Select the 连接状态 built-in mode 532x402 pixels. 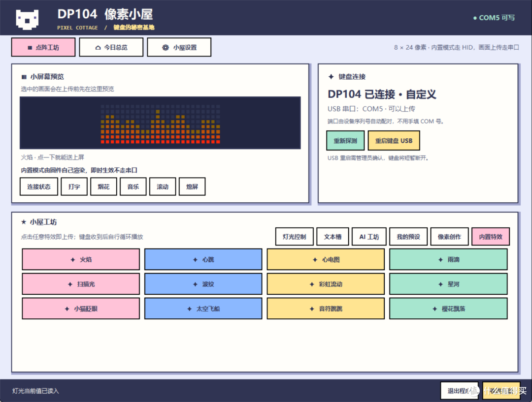39,187
